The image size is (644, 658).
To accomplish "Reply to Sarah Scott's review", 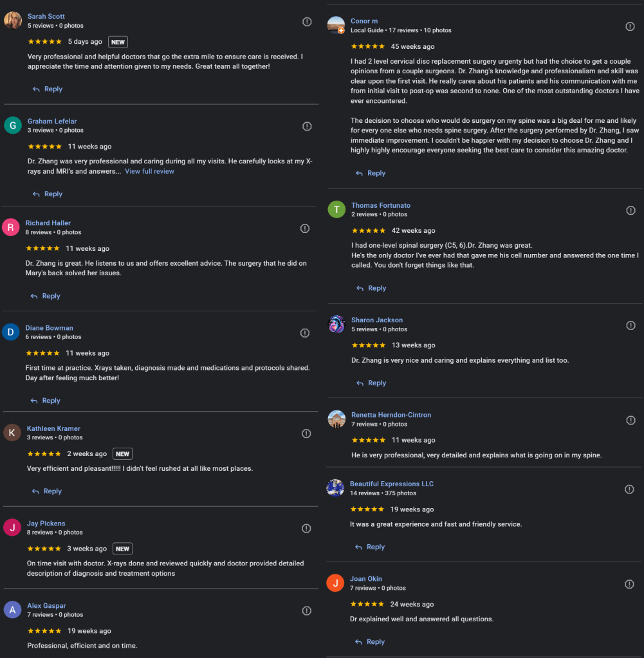I will coord(48,89).
